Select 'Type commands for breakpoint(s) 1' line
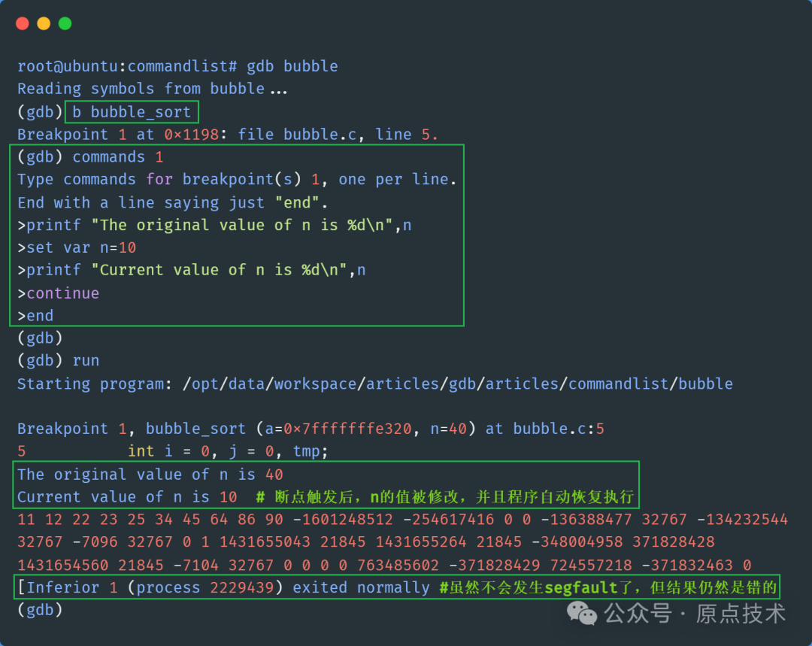 click(237, 180)
